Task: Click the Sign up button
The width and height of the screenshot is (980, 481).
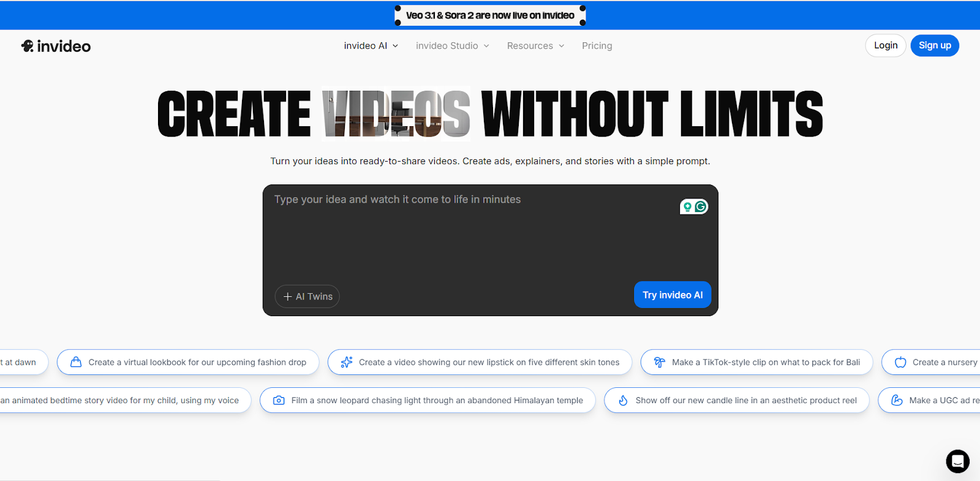Action: (935, 45)
